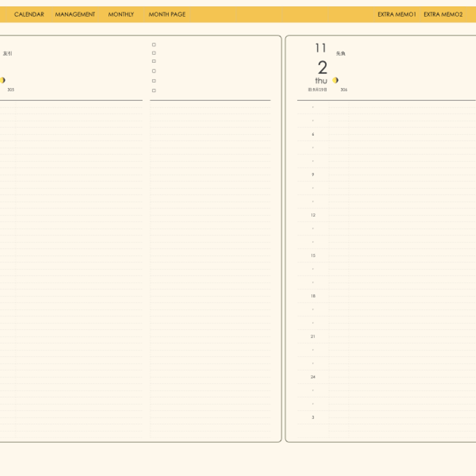Image resolution: width=476 pixels, height=476 pixels.
Task: Tick the fifth checkbox from the top
Action: point(154,81)
